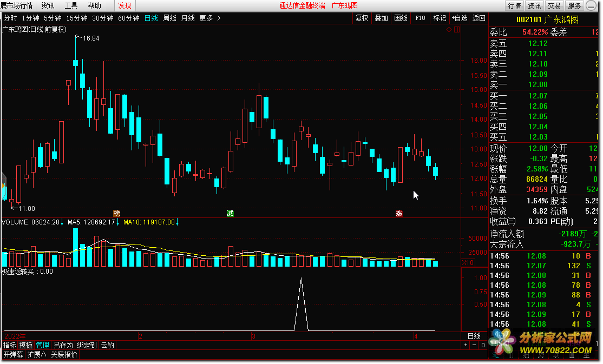
Task: Open the F10 company info
Action: [x=421, y=18]
